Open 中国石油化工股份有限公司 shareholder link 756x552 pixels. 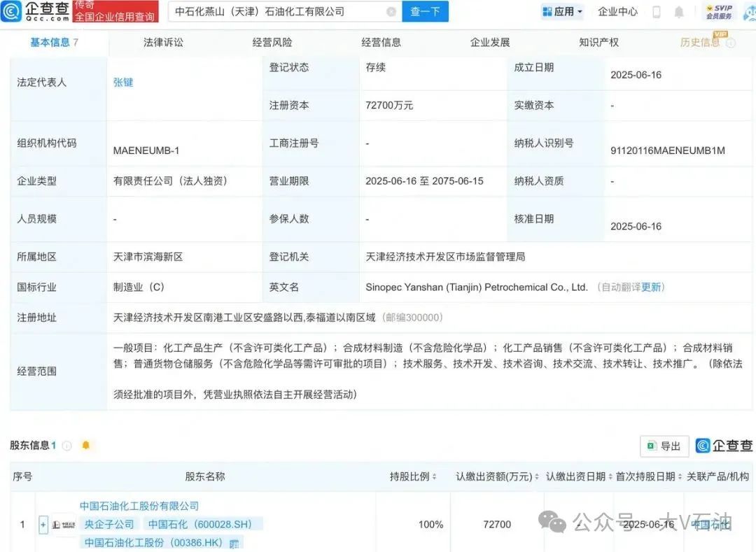[139, 506]
